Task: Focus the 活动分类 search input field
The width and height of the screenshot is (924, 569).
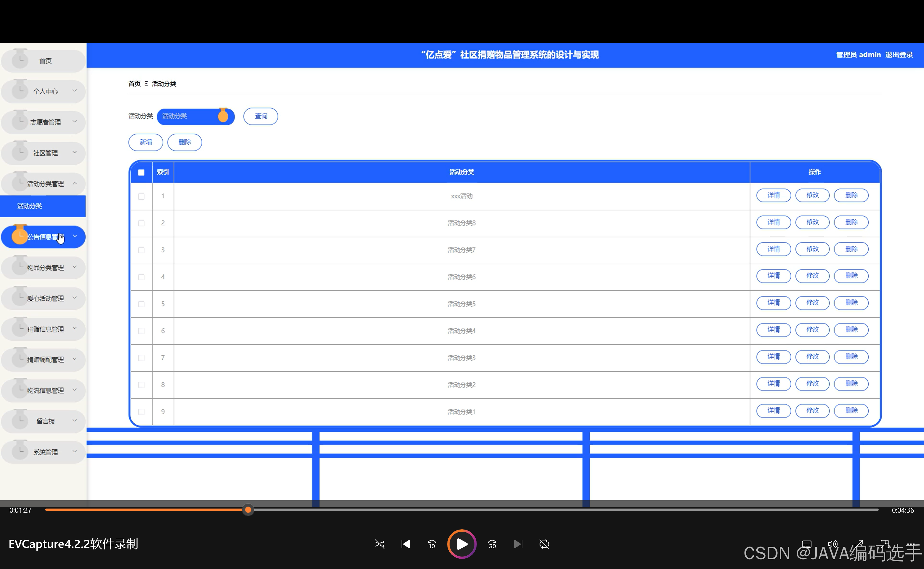Action: point(195,116)
